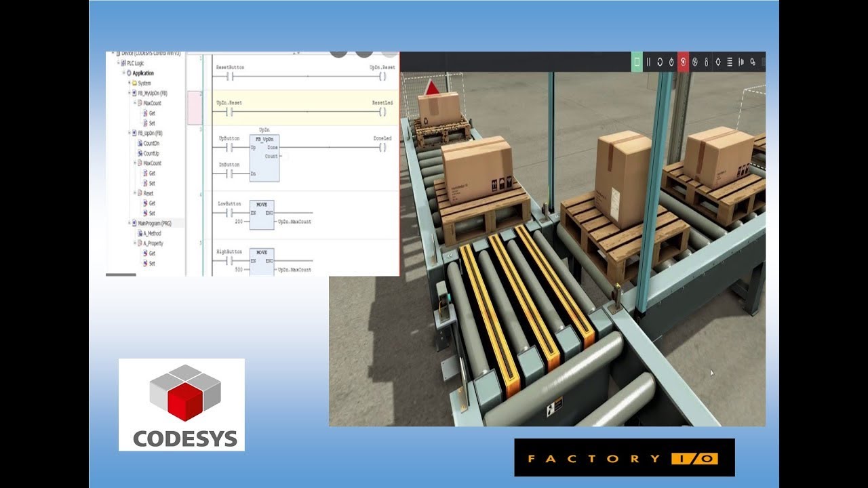Image resolution: width=868 pixels, height=488 pixels.
Task: Pause the Factory I/O simulation
Action: click(x=648, y=62)
